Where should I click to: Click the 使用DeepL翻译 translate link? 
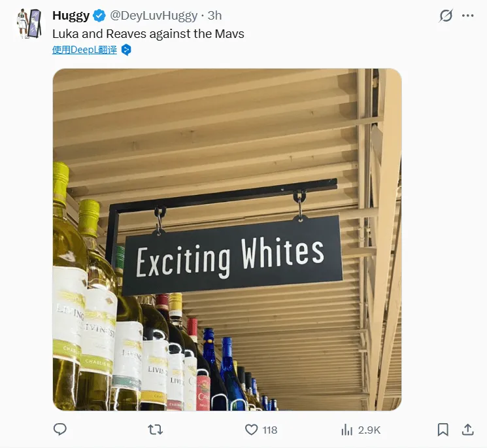pyautogui.click(x=84, y=50)
